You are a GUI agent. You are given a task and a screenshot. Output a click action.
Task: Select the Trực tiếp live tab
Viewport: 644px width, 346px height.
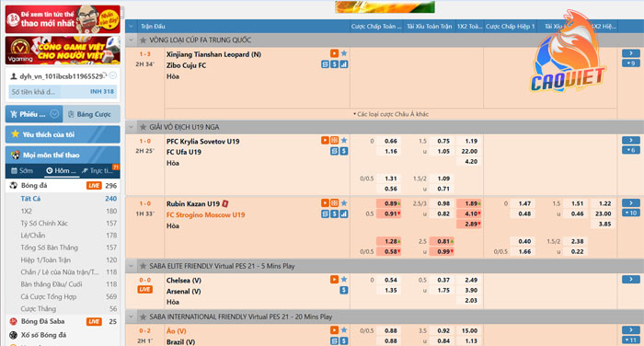98,170
